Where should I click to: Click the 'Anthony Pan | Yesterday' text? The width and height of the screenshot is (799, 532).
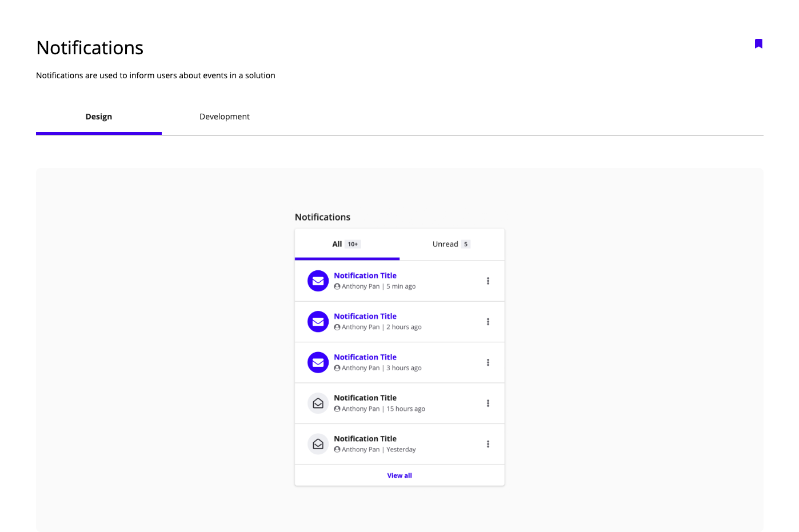pos(378,450)
